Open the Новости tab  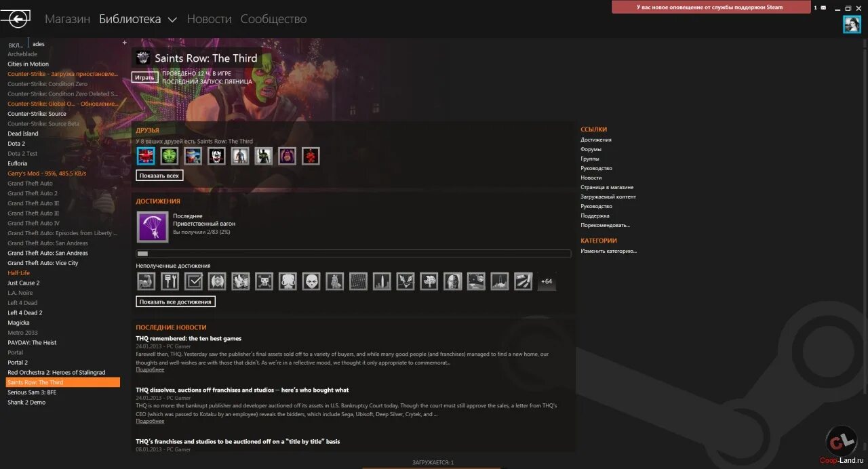pyautogui.click(x=209, y=19)
